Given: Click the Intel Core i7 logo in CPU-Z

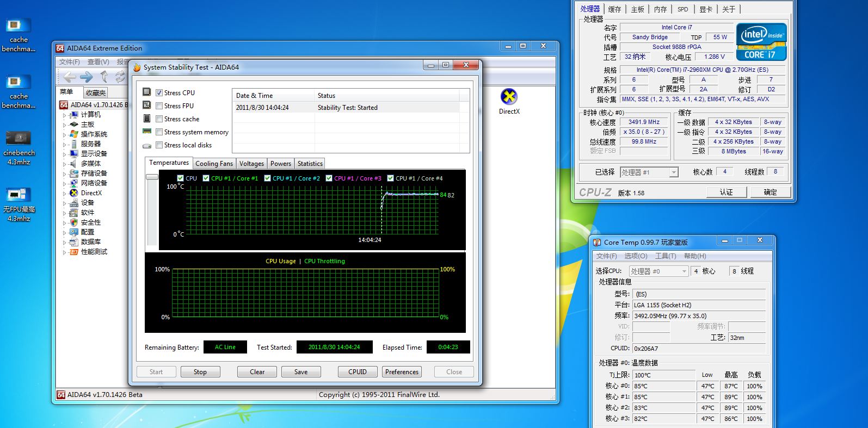Looking at the screenshot, I should pyautogui.click(x=761, y=41).
